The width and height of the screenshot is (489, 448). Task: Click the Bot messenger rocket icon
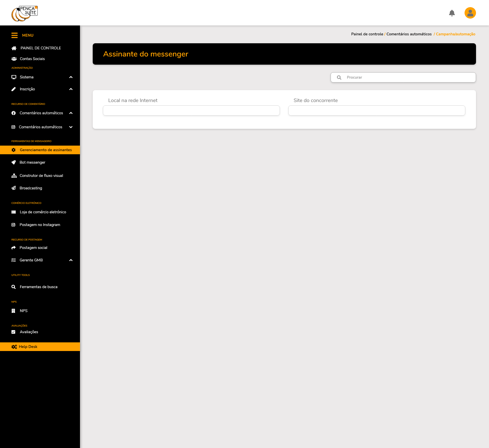[14, 162]
